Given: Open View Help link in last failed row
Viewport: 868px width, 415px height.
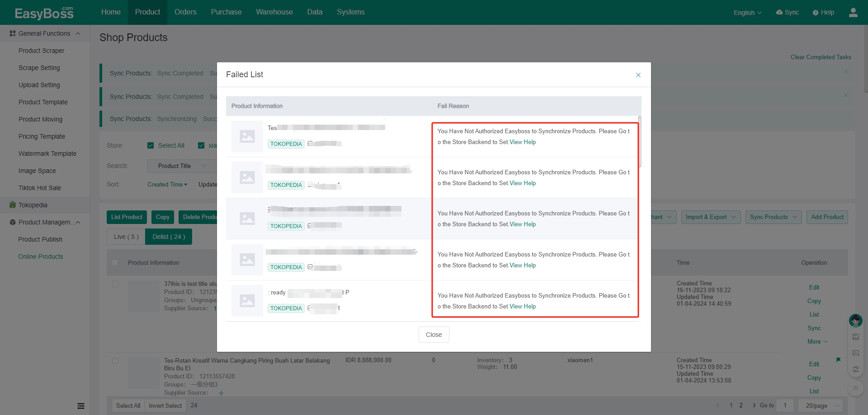Looking at the screenshot, I should click(x=523, y=306).
